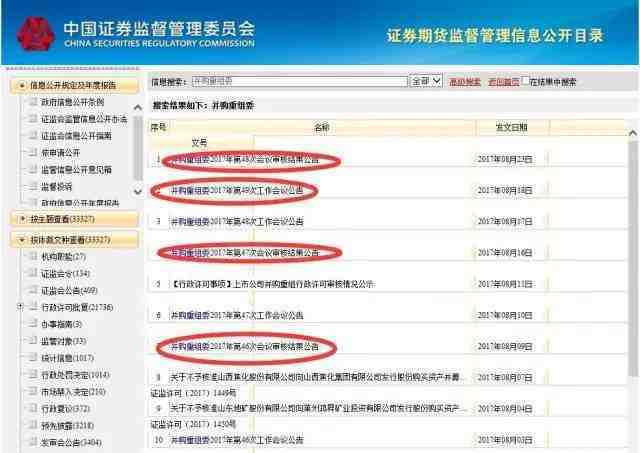Select 证监会信息公开指南 in sidebar

click(76, 136)
